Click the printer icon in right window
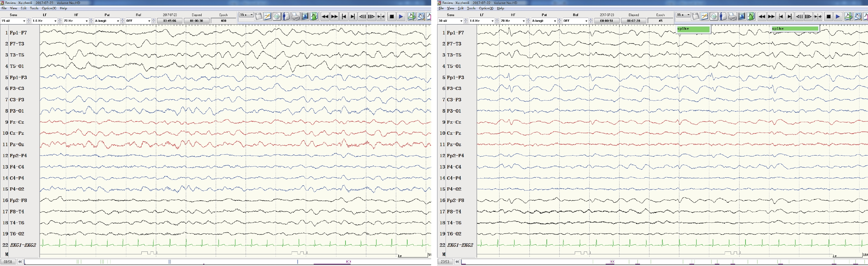 pyautogui.click(x=733, y=16)
